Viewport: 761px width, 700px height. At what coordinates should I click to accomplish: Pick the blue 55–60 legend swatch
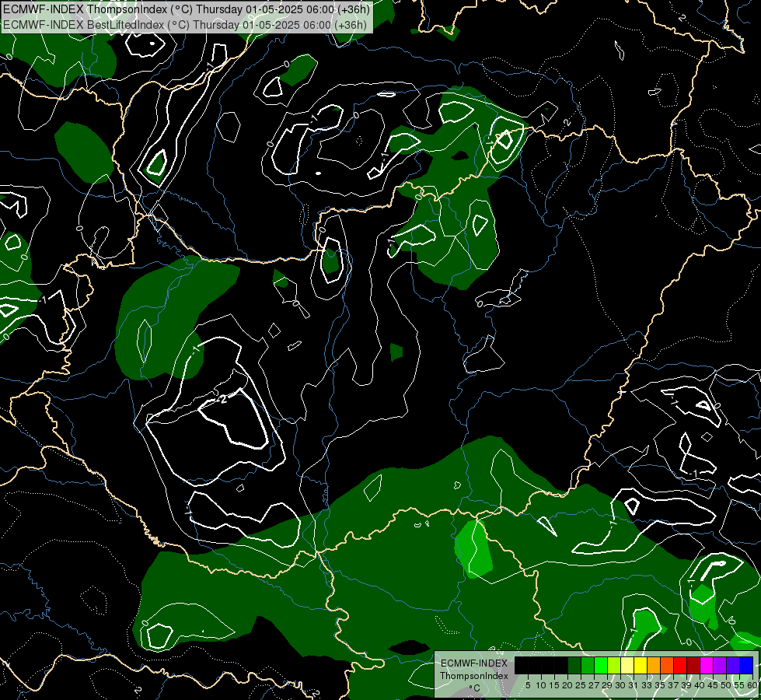[x=746, y=665]
